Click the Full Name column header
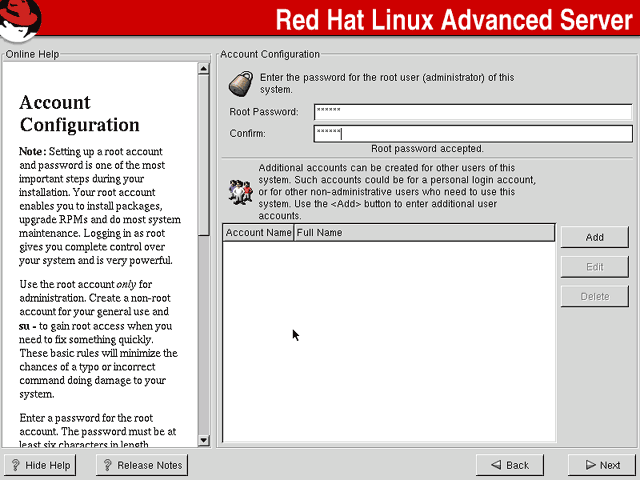640x480 pixels. coord(424,233)
